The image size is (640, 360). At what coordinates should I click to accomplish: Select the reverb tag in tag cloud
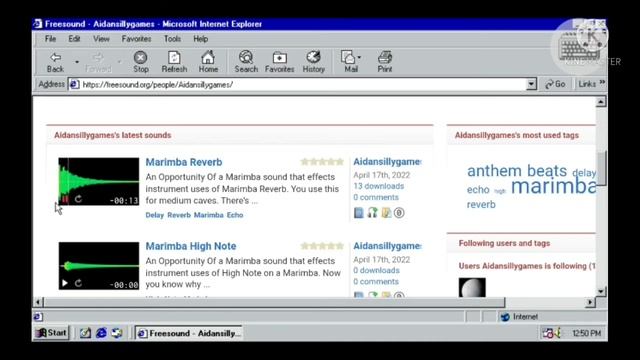pos(481,204)
